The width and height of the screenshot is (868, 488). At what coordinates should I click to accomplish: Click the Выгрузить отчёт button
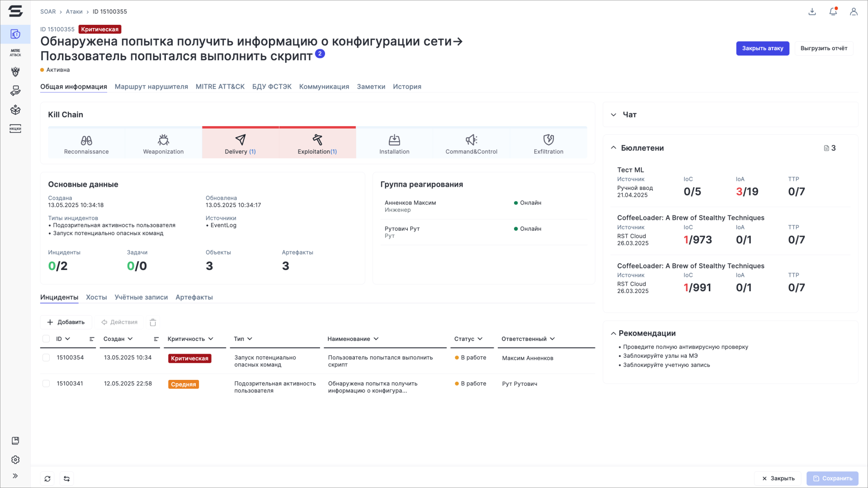click(x=823, y=48)
